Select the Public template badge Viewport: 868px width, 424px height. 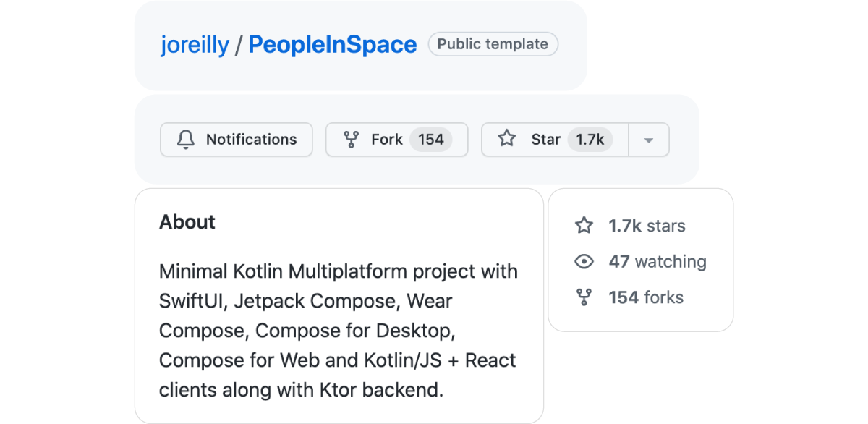click(493, 44)
